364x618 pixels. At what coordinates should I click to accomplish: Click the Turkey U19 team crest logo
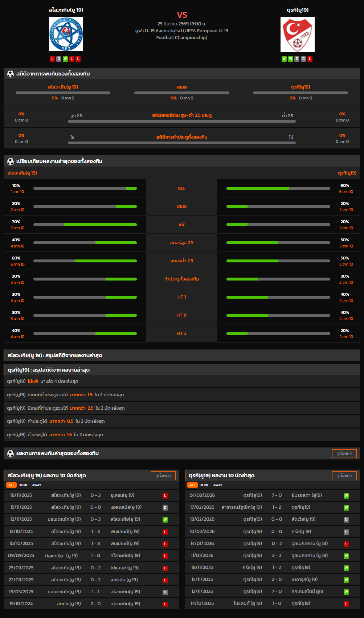pyautogui.click(x=297, y=34)
